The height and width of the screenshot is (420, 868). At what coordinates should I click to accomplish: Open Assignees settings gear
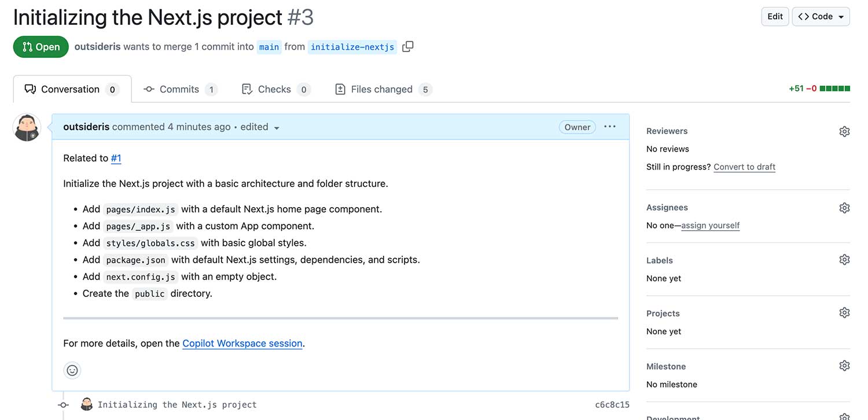point(844,208)
